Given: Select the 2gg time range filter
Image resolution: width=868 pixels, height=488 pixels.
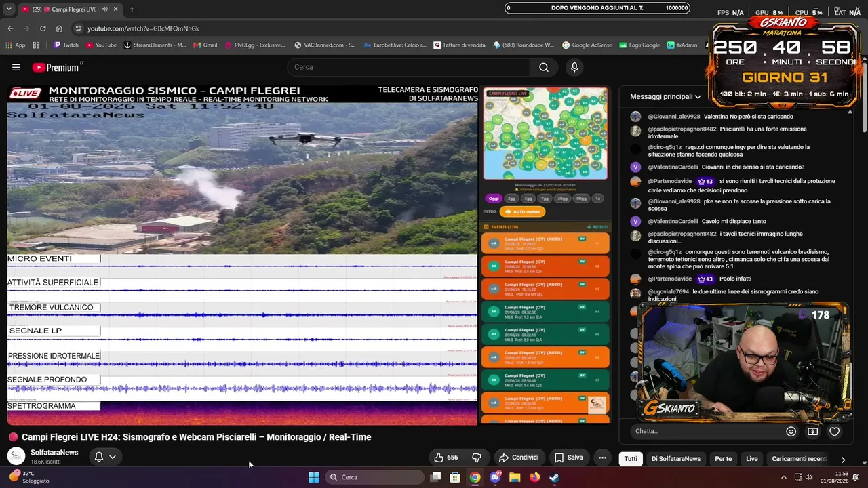Looking at the screenshot, I should point(512,199).
